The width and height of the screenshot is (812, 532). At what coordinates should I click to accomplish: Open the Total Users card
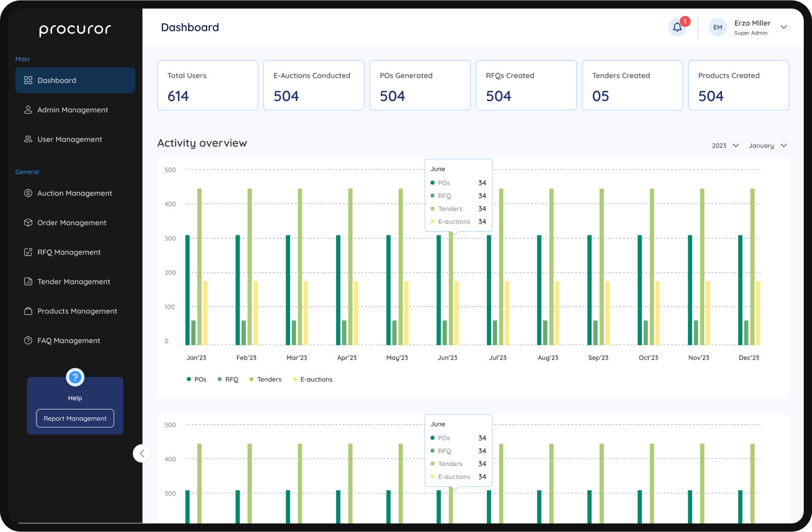pos(208,85)
